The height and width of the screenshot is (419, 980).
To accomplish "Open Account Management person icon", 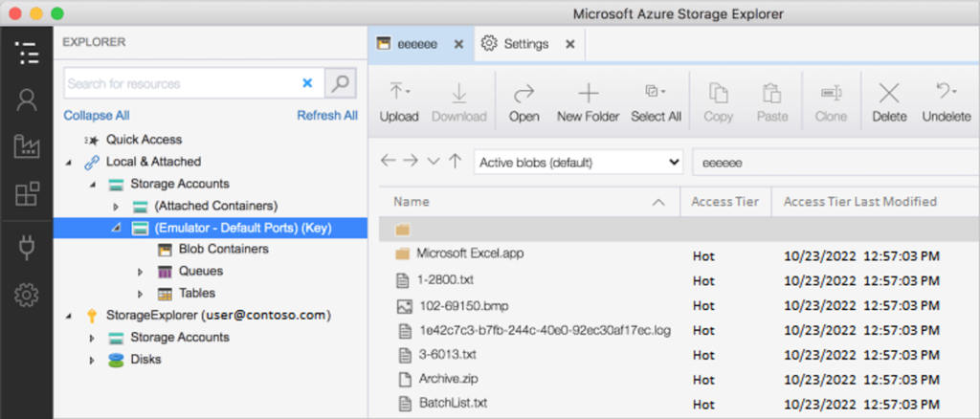I will [x=26, y=99].
